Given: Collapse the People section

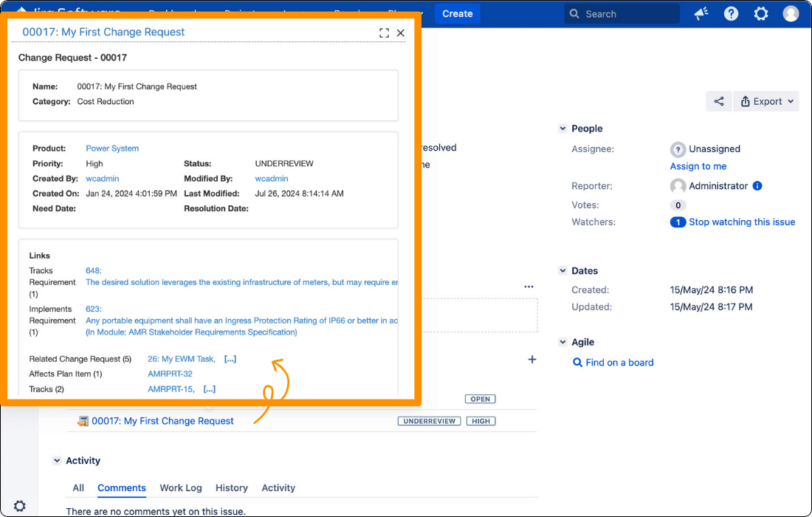Looking at the screenshot, I should click(x=562, y=128).
